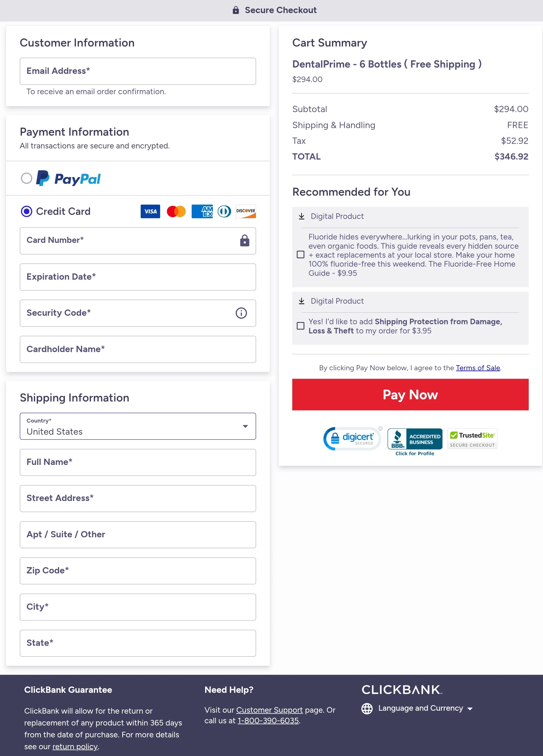Click the BBB Accredited Business badge
The width and height of the screenshot is (543, 756).
coord(414,439)
